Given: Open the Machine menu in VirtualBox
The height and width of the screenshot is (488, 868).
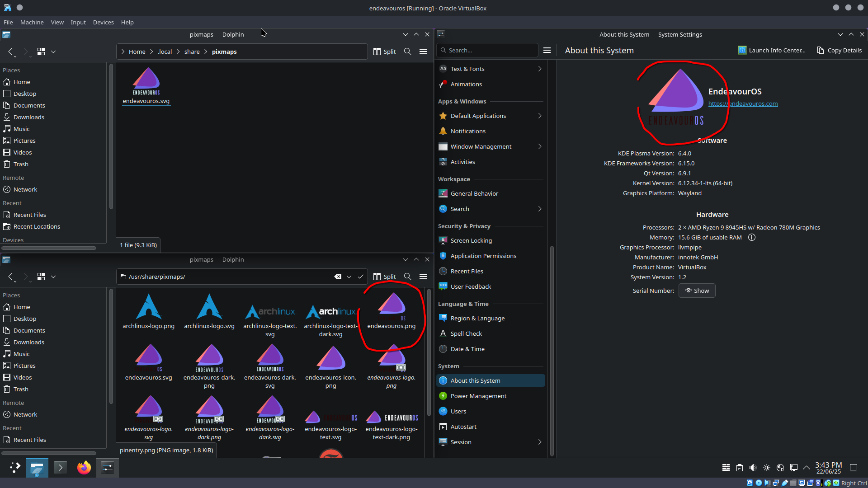Looking at the screenshot, I should [32, 22].
